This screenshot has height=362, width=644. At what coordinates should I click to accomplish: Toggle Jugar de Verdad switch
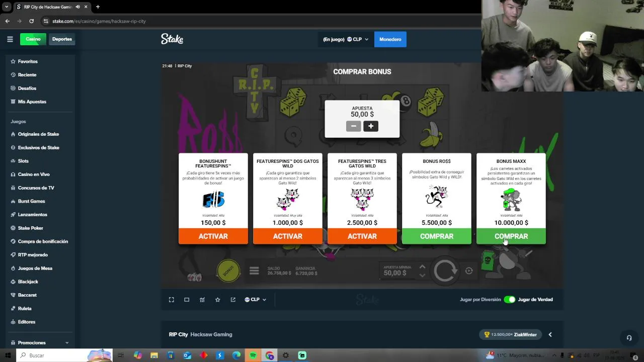[x=510, y=300]
